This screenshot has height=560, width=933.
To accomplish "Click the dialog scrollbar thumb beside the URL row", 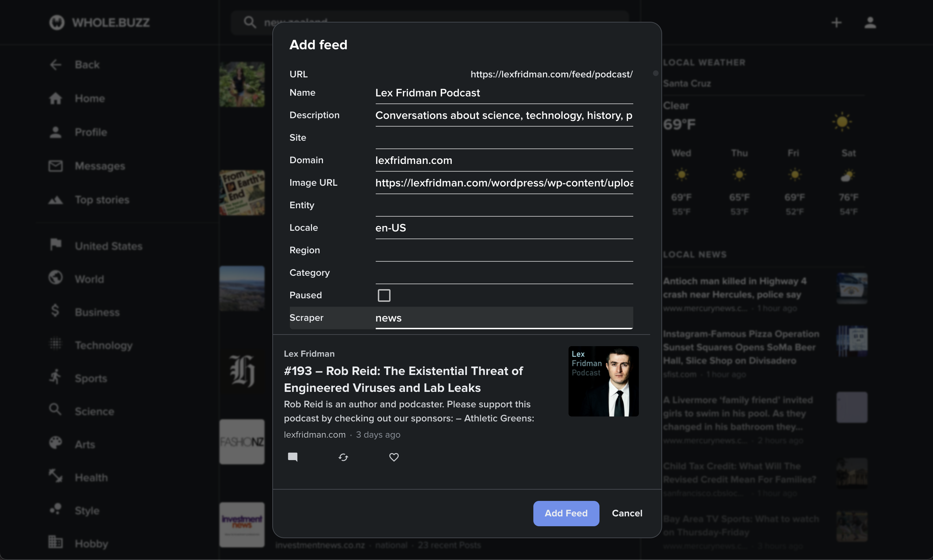I will tap(655, 73).
